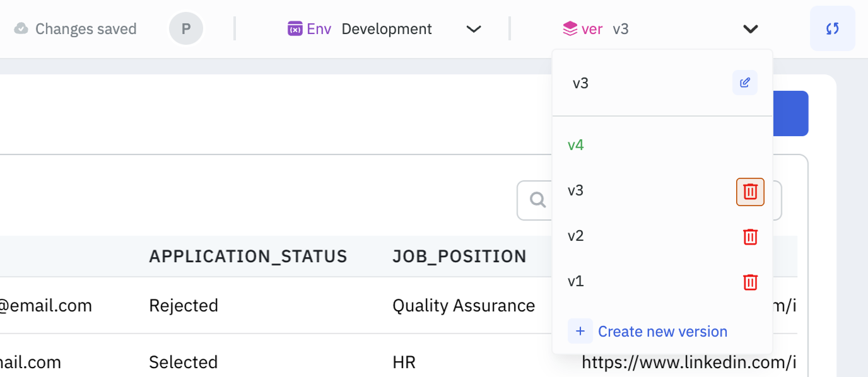The image size is (868, 377).
Task: Delete version v2 with the trash icon
Action: coord(749,236)
